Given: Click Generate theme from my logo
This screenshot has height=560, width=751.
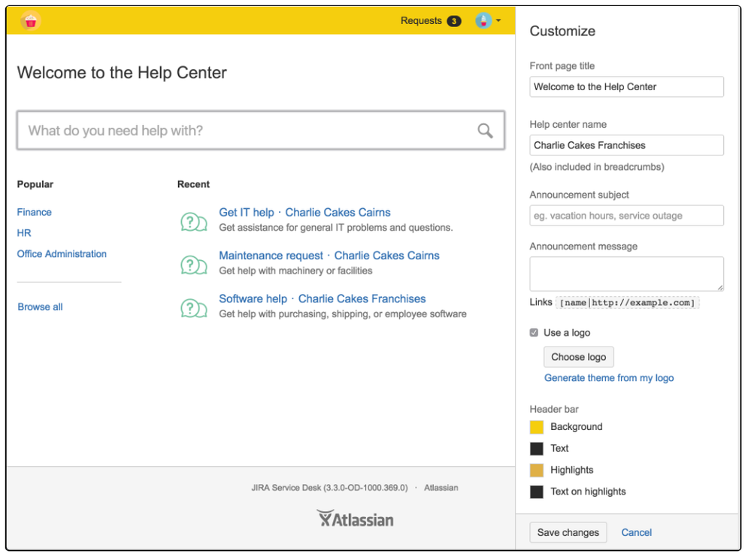Looking at the screenshot, I should pos(609,378).
